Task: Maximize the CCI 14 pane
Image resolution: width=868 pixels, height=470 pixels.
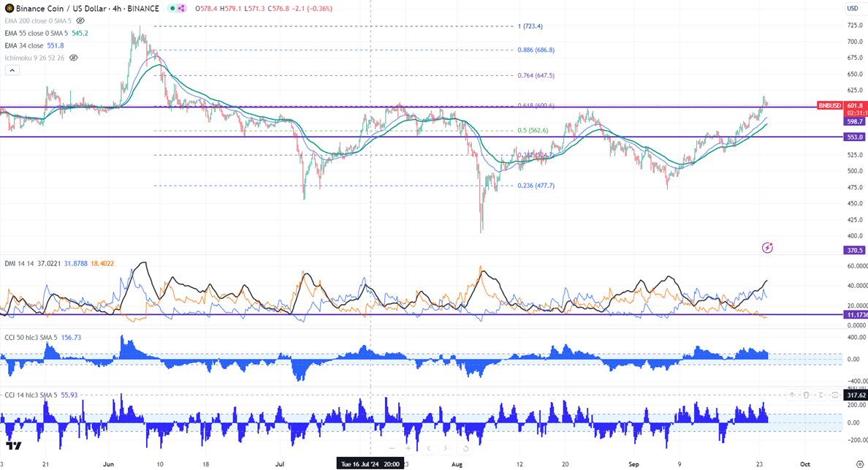Action: coord(835,395)
